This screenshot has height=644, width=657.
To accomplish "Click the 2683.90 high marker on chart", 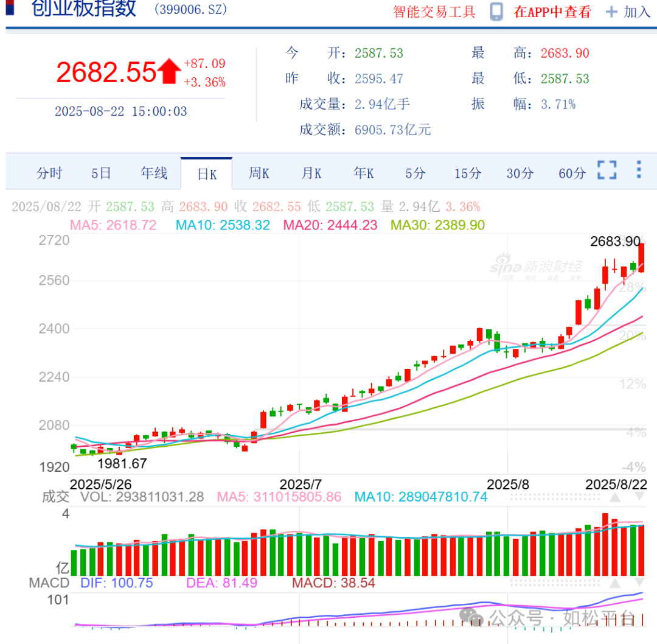I will pos(615,242).
